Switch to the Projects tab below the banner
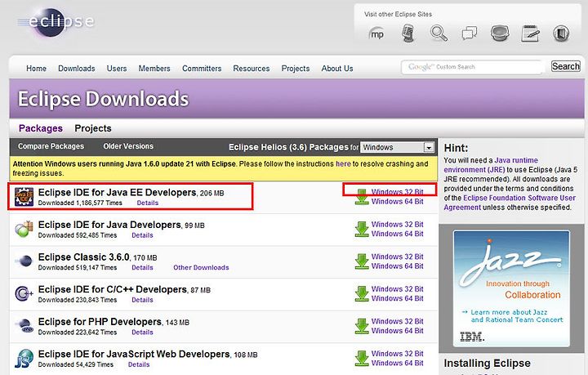The width and height of the screenshot is (588, 375). click(93, 128)
